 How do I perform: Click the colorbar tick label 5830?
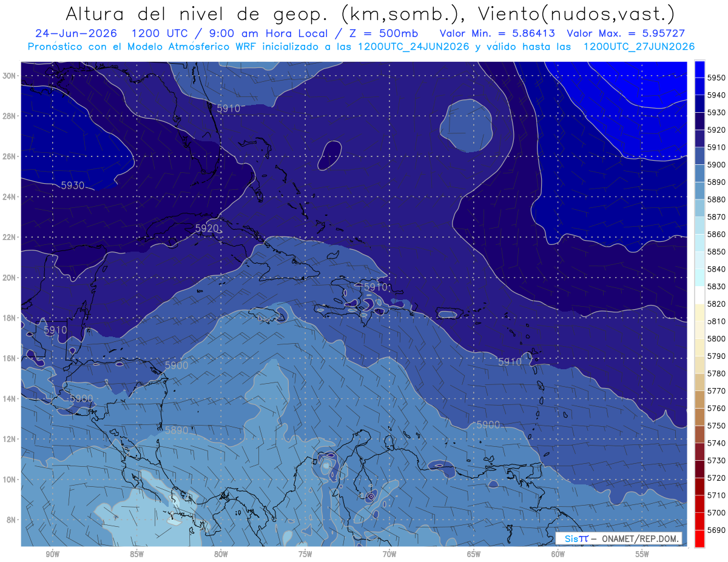tap(716, 287)
